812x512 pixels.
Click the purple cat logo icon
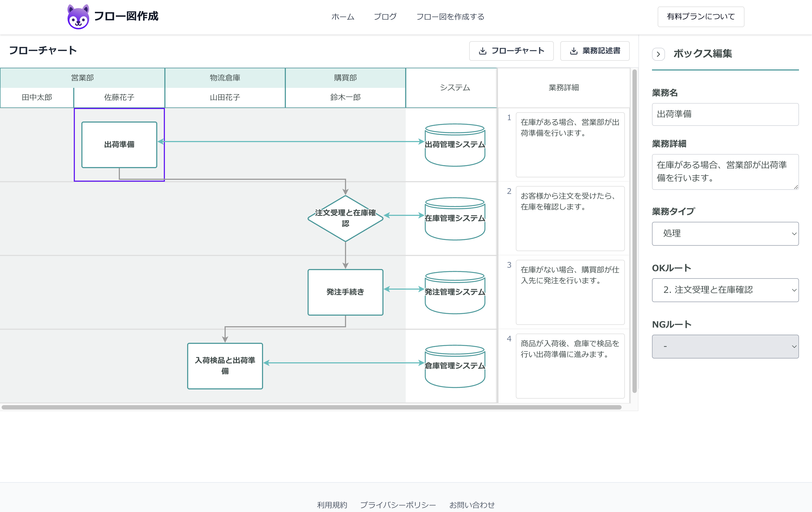point(78,17)
